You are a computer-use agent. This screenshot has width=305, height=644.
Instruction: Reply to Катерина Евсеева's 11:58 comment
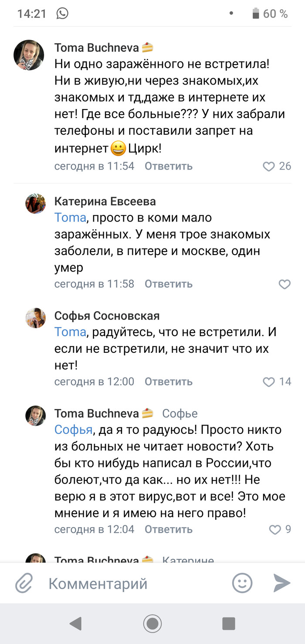coord(168,284)
